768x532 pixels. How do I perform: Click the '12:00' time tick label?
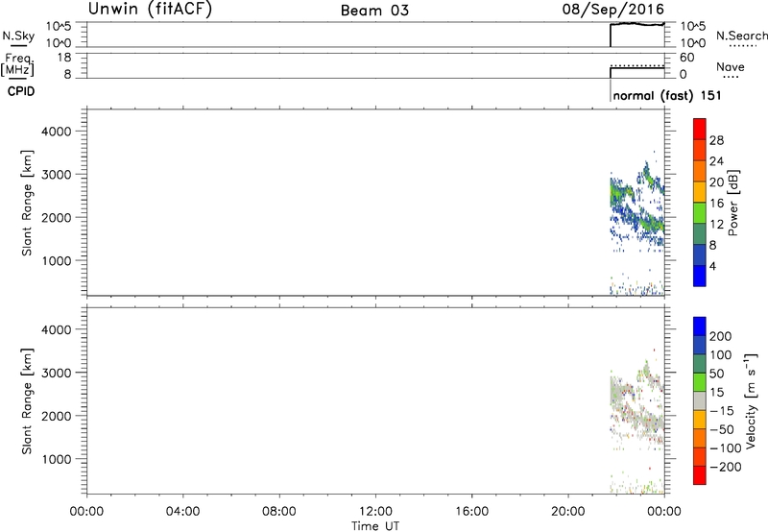tap(375, 512)
